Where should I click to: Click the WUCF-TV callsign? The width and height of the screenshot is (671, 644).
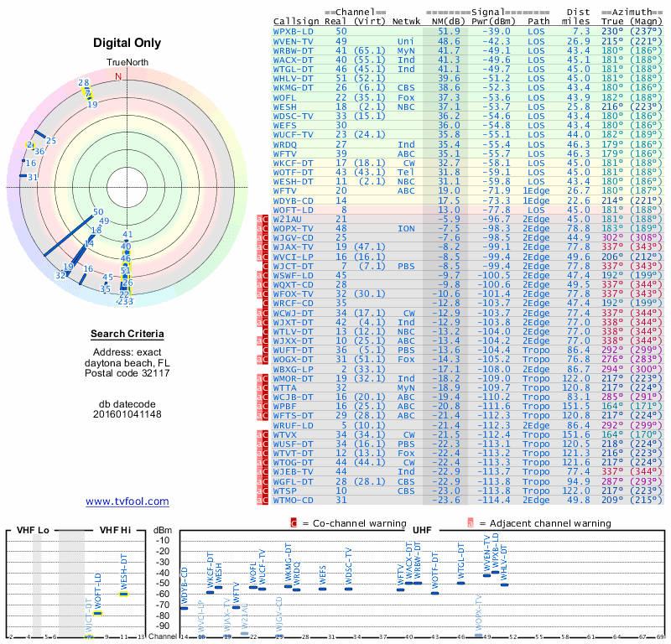point(293,135)
